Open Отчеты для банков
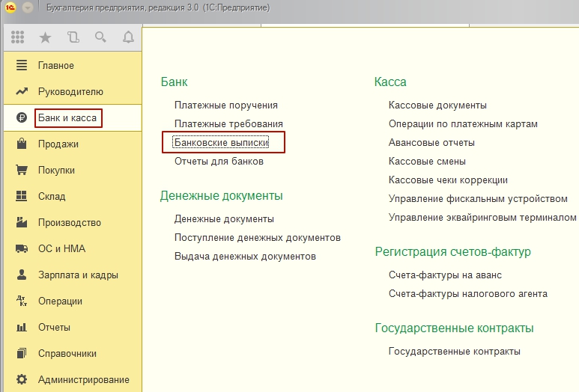 coord(219,162)
